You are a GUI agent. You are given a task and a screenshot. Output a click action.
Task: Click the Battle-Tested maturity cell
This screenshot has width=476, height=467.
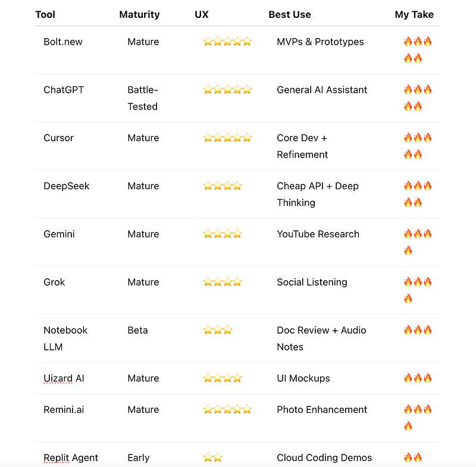tap(143, 98)
